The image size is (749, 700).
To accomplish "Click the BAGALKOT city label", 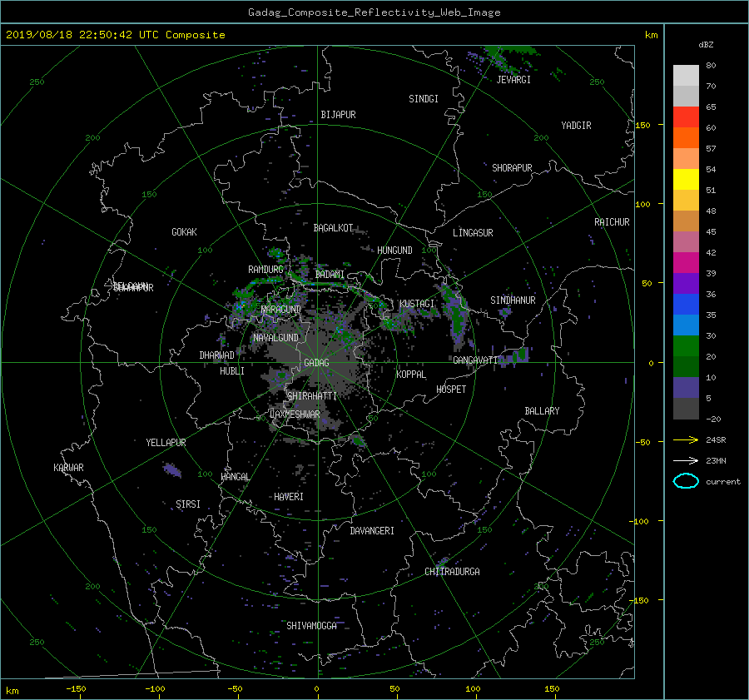I will (x=333, y=228).
